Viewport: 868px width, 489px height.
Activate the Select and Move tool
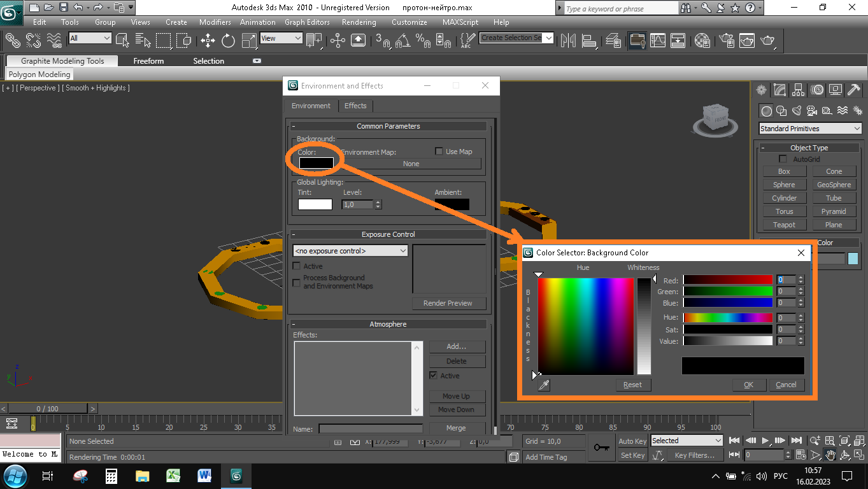(208, 40)
